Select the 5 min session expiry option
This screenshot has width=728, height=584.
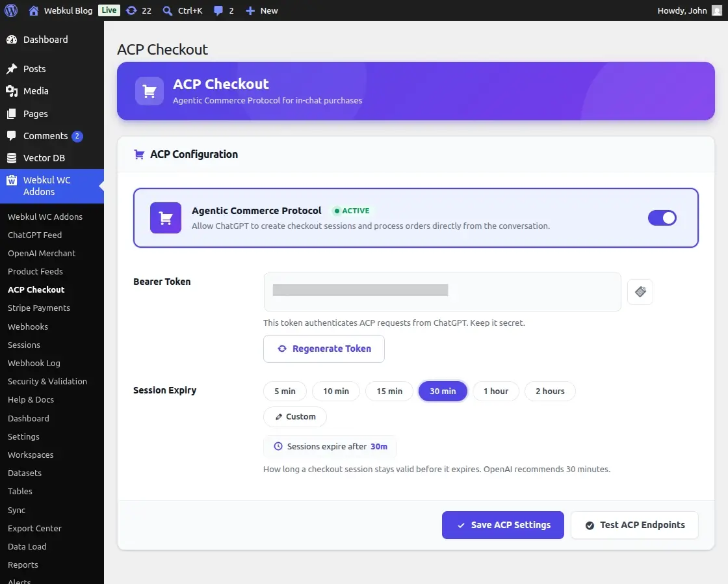click(285, 391)
